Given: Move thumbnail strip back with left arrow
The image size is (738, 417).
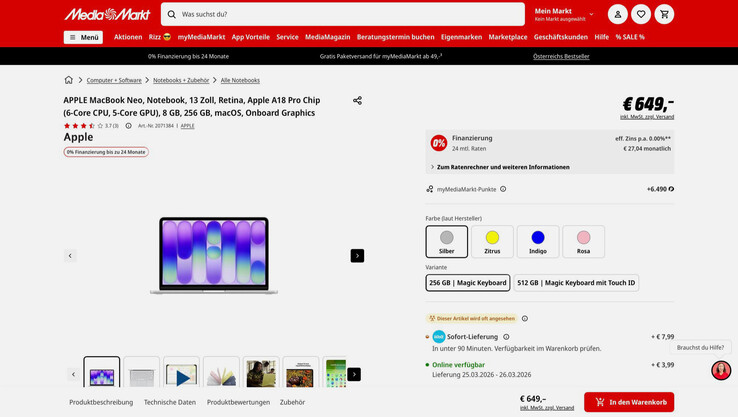Looking at the screenshot, I should (73, 375).
